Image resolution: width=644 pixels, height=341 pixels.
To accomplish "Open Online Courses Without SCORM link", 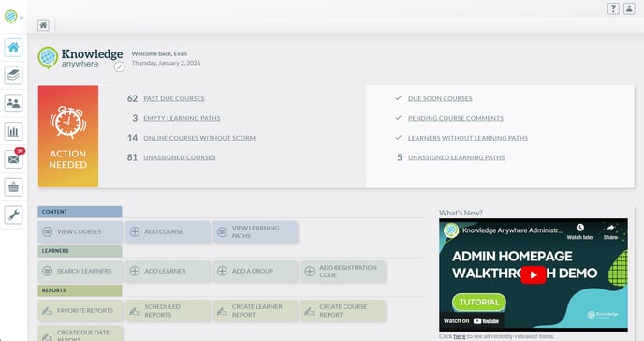I will click(x=199, y=138).
